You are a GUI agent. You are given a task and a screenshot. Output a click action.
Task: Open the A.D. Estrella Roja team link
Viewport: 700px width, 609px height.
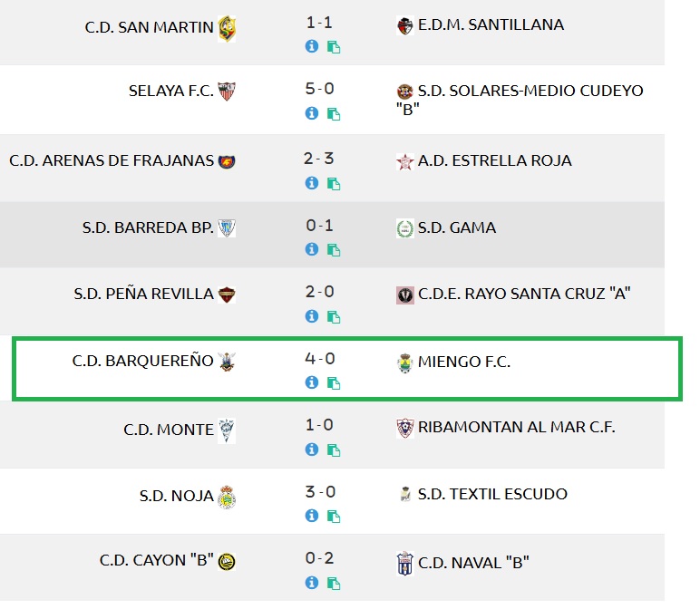point(494,161)
